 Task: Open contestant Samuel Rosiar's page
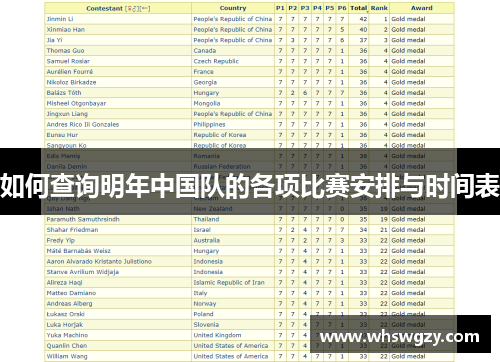tap(68, 61)
